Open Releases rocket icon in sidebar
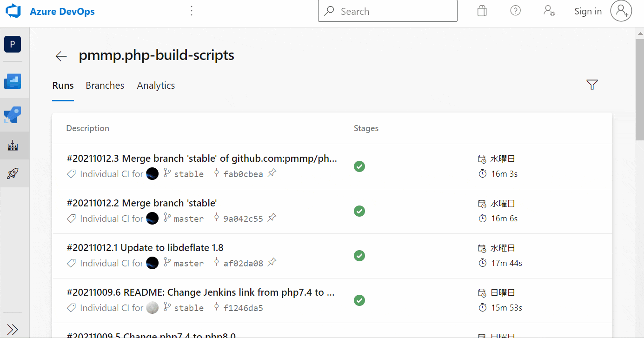 pyautogui.click(x=13, y=174)
